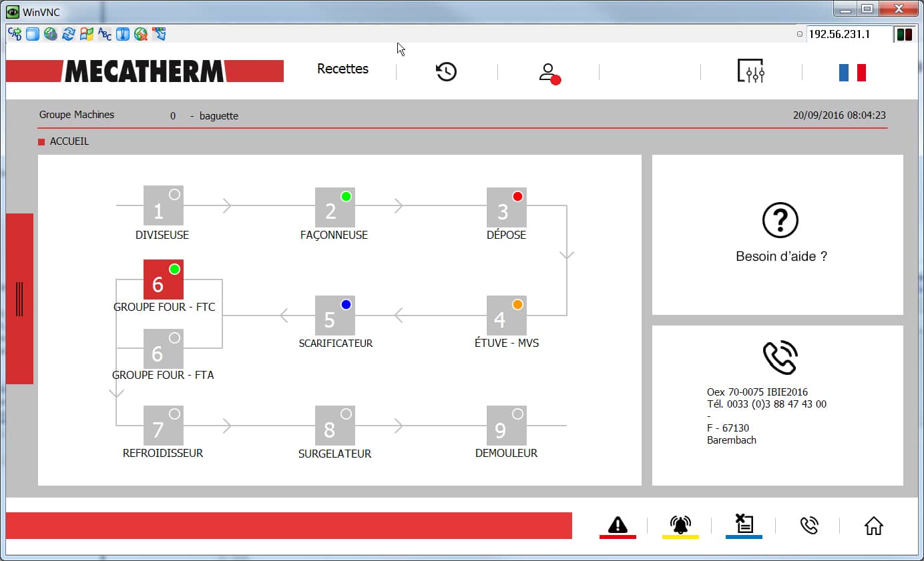Select machine 1 DIVISEUSE tile

pyautogui.click(x=164, y=205)
